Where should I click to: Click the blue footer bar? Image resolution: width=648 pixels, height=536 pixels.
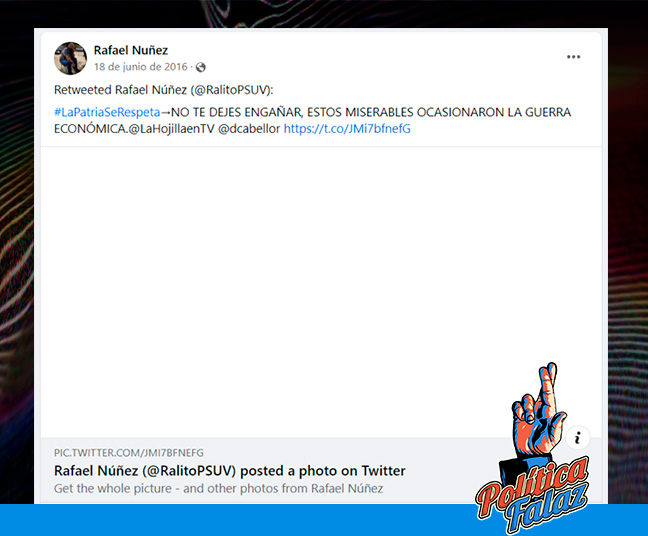pyautogui.click(x=324, y=520)
